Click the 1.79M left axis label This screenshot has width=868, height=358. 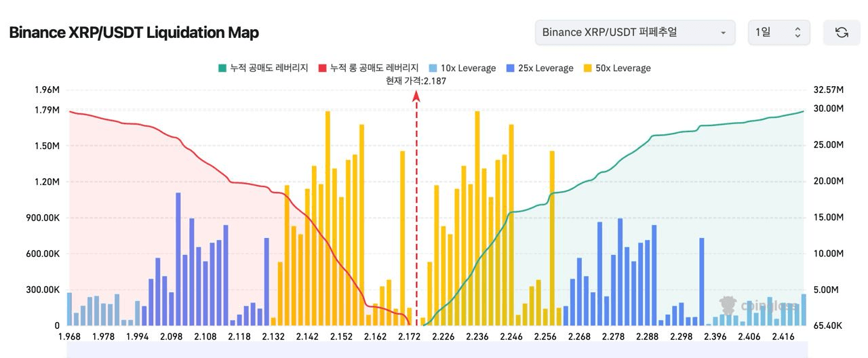click(47, 111)
